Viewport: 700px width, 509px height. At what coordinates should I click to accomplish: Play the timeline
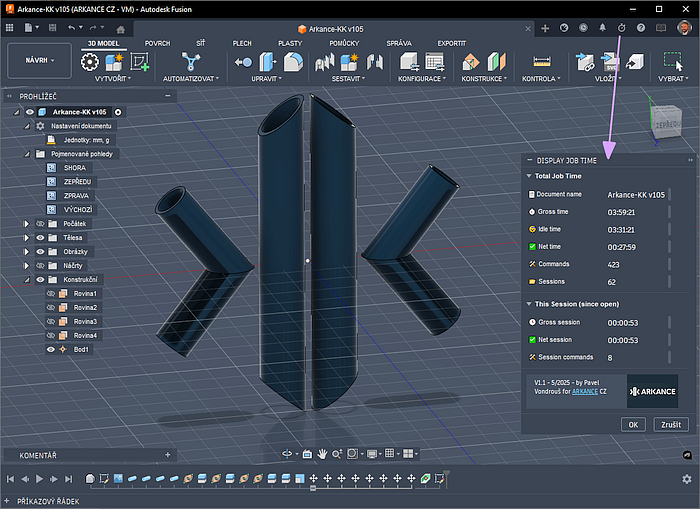click(x=39, y=479)
